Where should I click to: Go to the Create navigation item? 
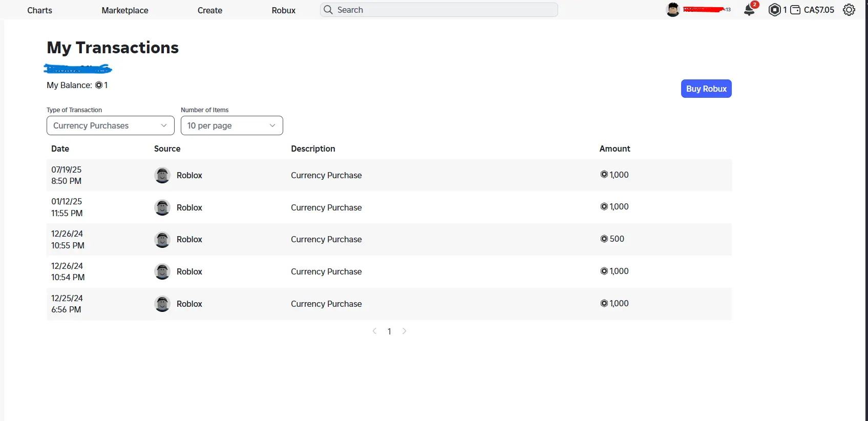[210, 10]
